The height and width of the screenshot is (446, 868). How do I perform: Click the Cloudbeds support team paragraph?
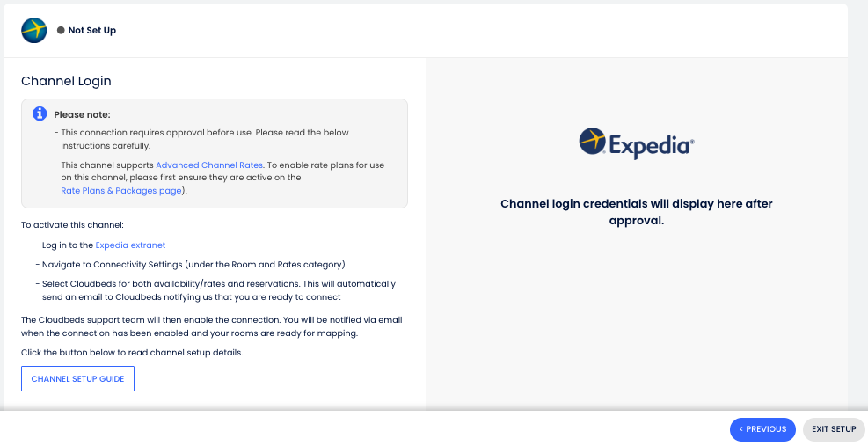(211, 326)
